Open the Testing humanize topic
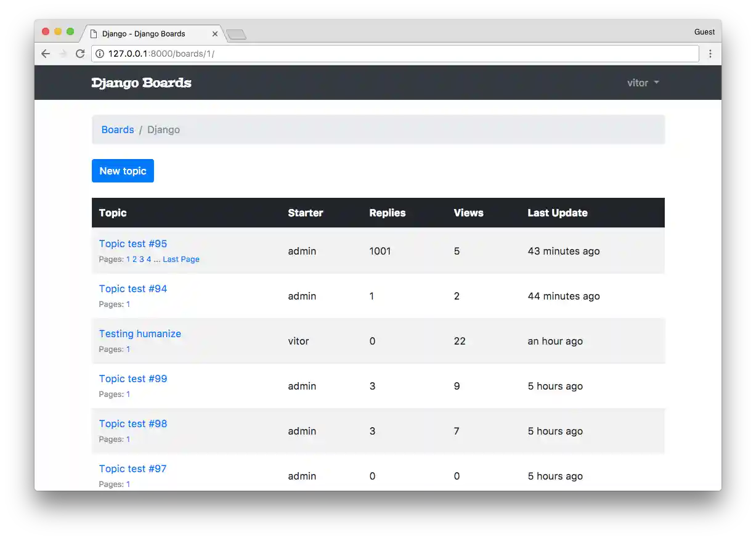Viewport: 756px width, 540px height. (140, 333)
